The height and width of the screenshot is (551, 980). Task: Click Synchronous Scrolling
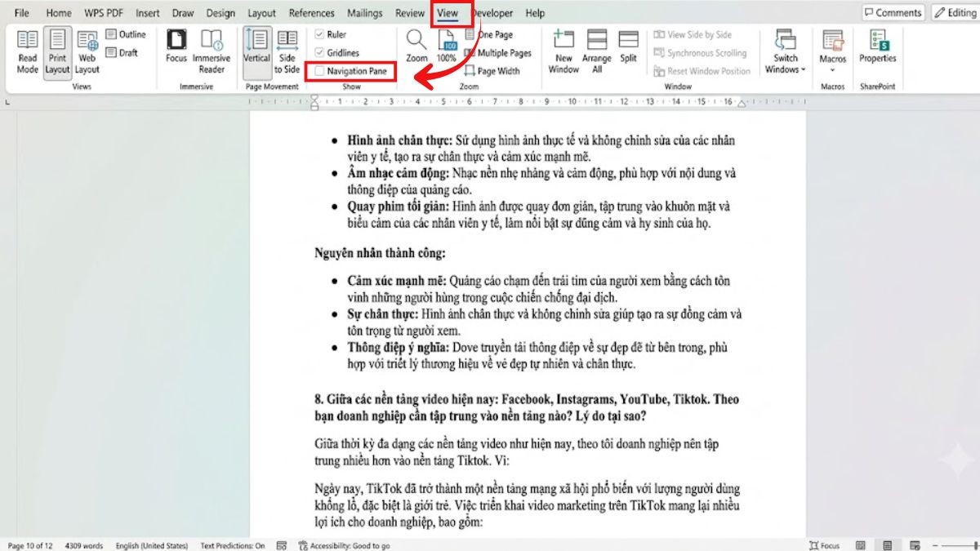[x=700, y=53]
